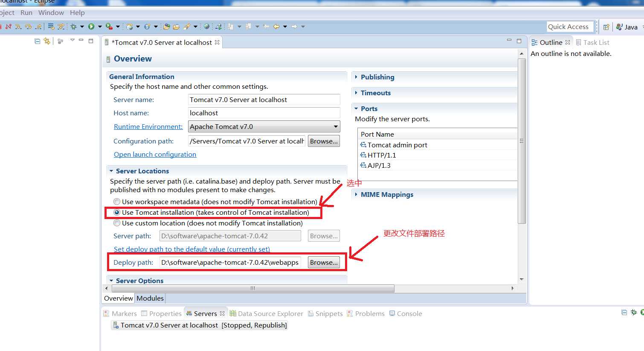Open the Help menu

click(x=77, y=12)
